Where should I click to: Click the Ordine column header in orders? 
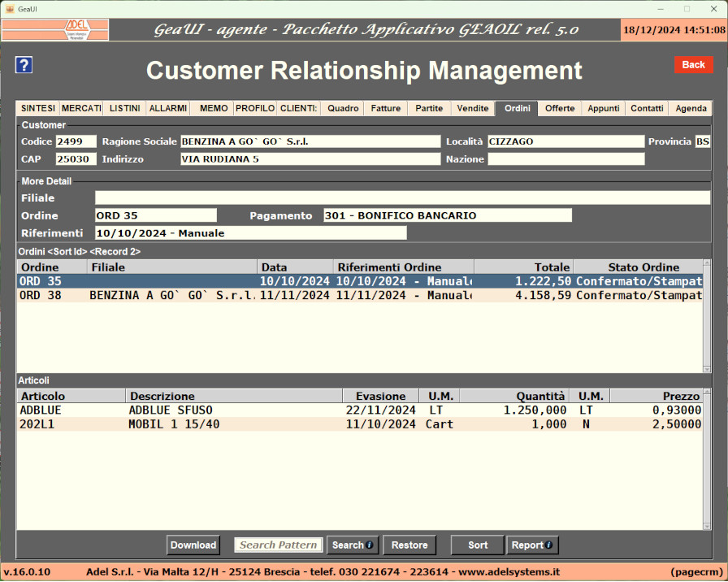pyautogui.click(x=52, y=267)
